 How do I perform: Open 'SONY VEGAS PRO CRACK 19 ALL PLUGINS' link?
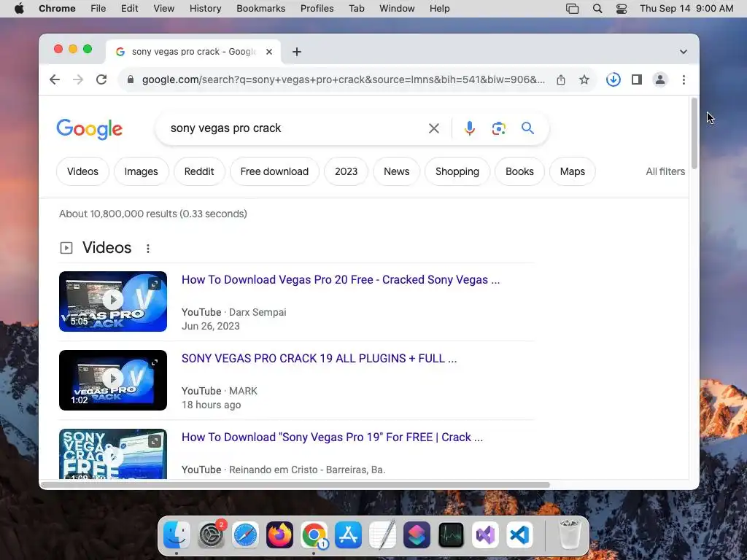[320, 358]
